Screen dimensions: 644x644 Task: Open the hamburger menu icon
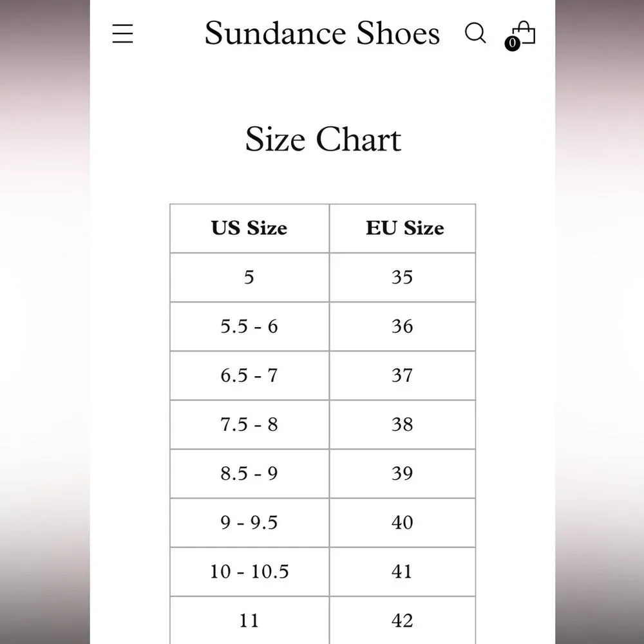tap(122, 33)
